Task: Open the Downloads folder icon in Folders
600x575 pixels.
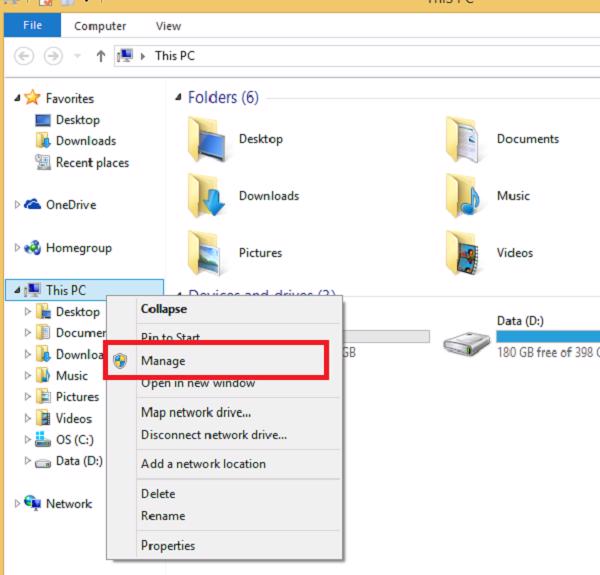Action: (207, 196)
